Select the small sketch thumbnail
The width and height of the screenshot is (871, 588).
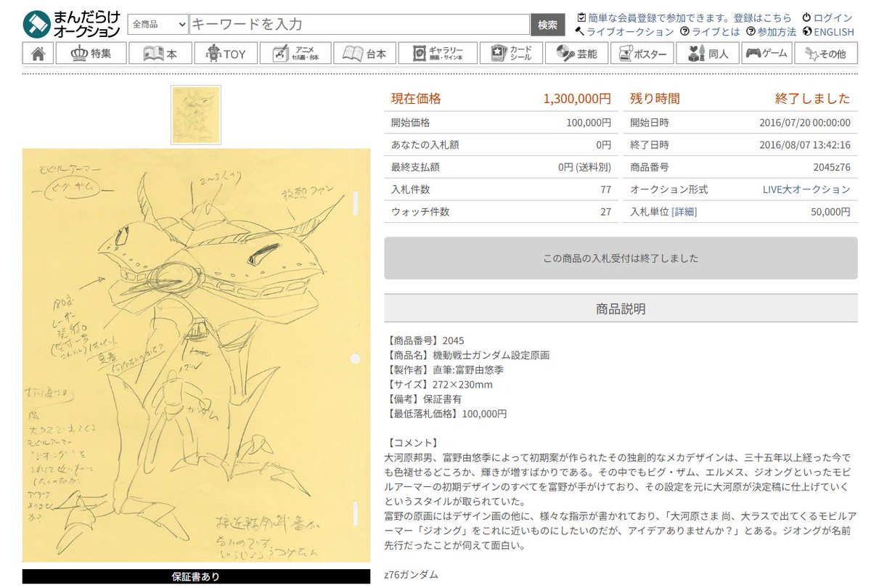point(196,115)
